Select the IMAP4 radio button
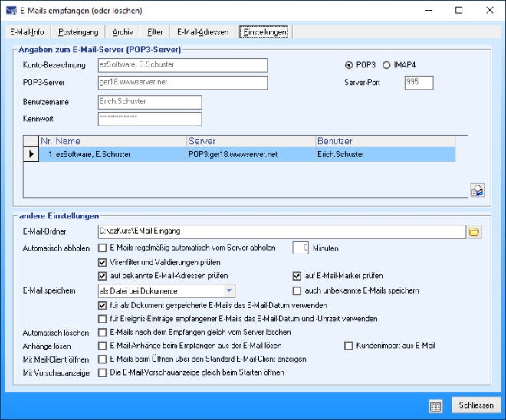This screenshot has width=506, height=420. (386, 64)
